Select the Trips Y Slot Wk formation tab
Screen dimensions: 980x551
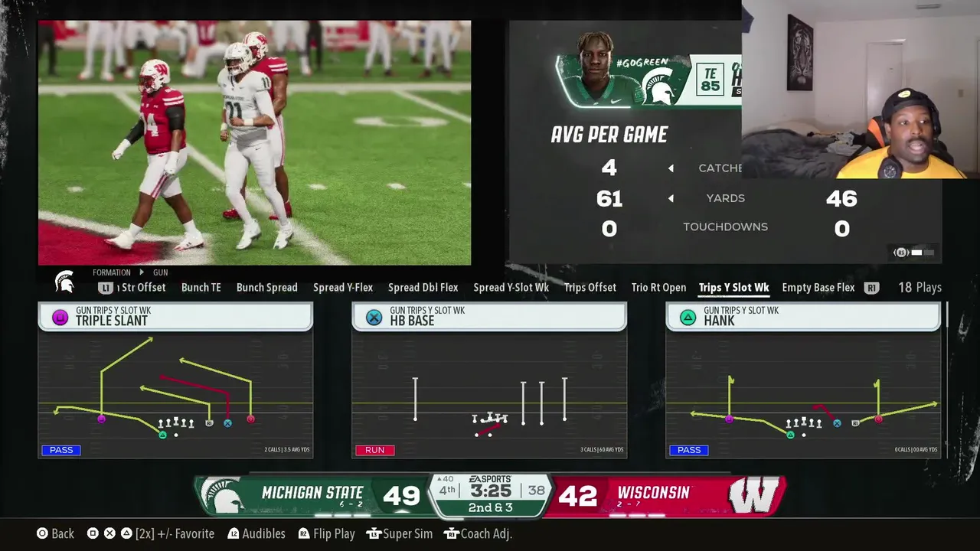pos(734,288)
